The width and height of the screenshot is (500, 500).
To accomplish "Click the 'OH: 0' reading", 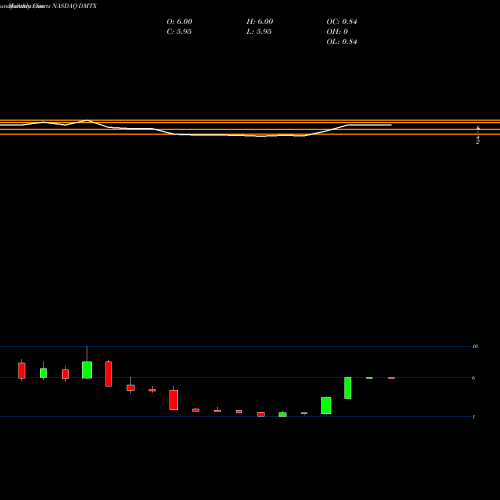I will (337, 32).
